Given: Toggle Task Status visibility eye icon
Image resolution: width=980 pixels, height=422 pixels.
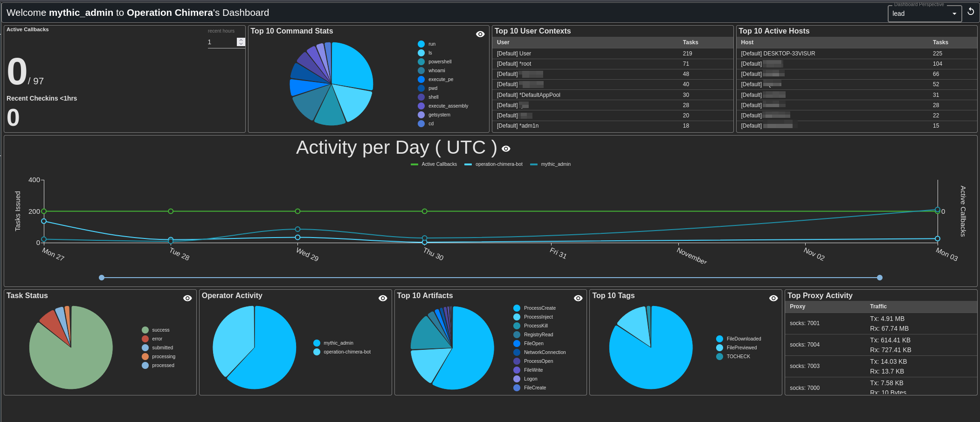Looking at the screenshot, I should tap(187, 298).
